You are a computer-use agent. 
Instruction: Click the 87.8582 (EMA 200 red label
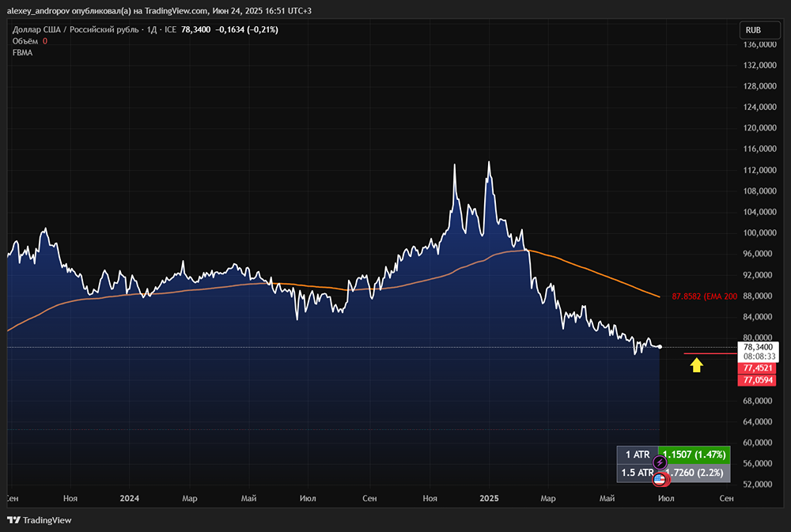pos(704,296)
